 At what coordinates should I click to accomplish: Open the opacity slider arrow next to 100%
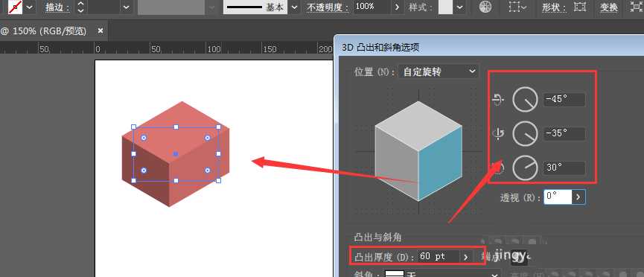pyautogui.click(x=397, y=7)
